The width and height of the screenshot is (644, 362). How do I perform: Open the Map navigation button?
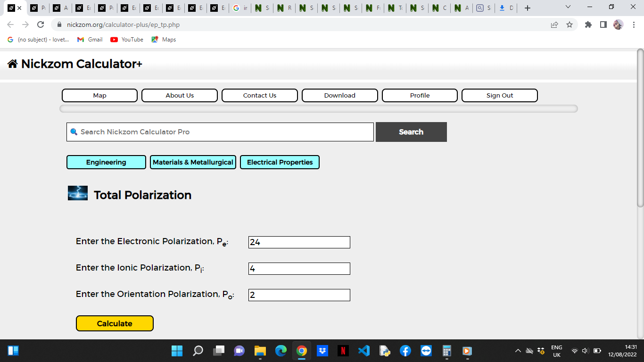(x=99, y=95)
